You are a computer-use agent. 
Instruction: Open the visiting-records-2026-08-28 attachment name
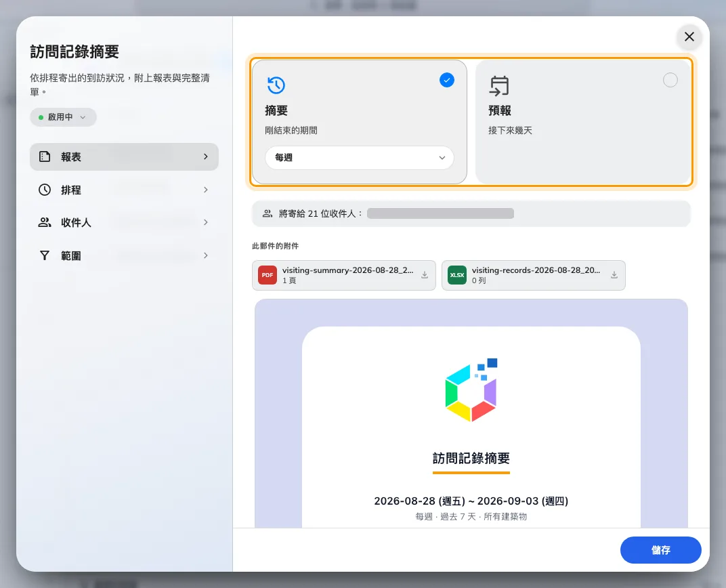[536, 270]
